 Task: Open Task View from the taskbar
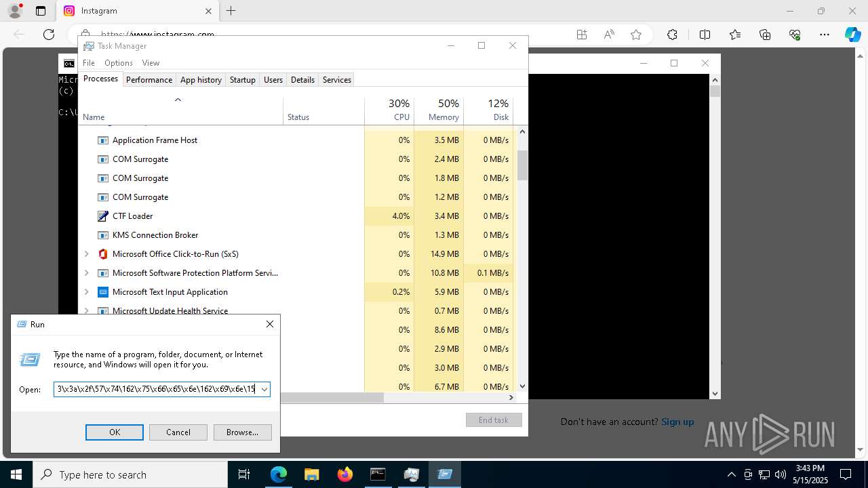pyautogui.click(x=244, y=474)
